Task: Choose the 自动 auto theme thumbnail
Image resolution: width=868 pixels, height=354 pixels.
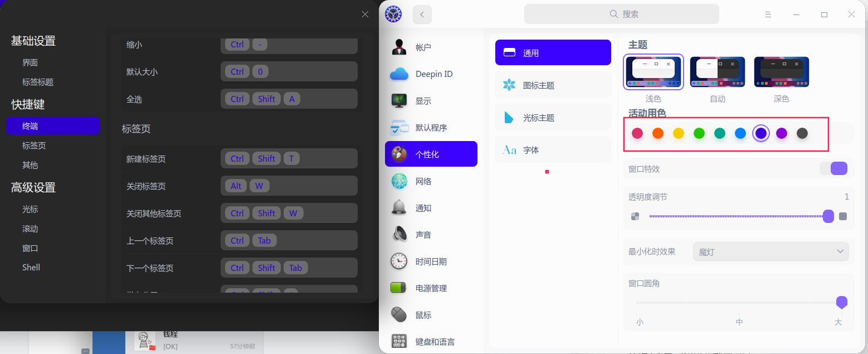Action: [x=718, y=72]
